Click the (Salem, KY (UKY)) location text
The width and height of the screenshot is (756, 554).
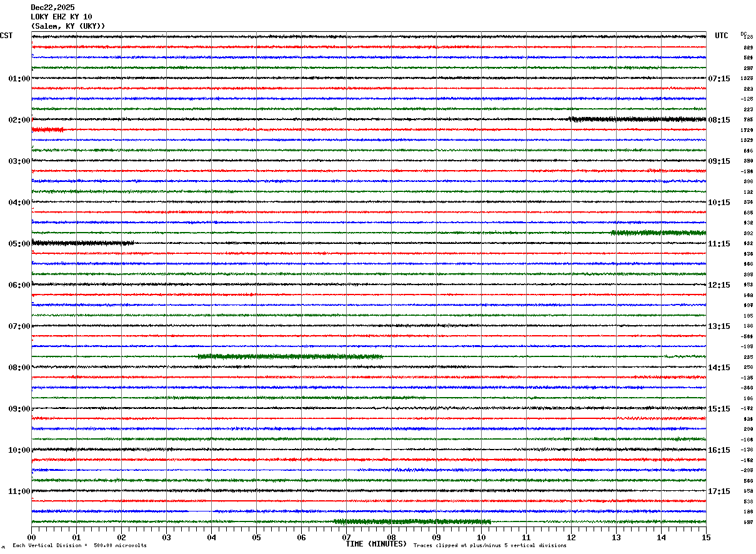(x=68, y=26)
